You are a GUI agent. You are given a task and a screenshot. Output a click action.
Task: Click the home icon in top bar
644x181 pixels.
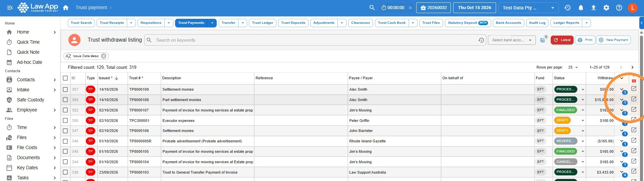coord(66,8)
